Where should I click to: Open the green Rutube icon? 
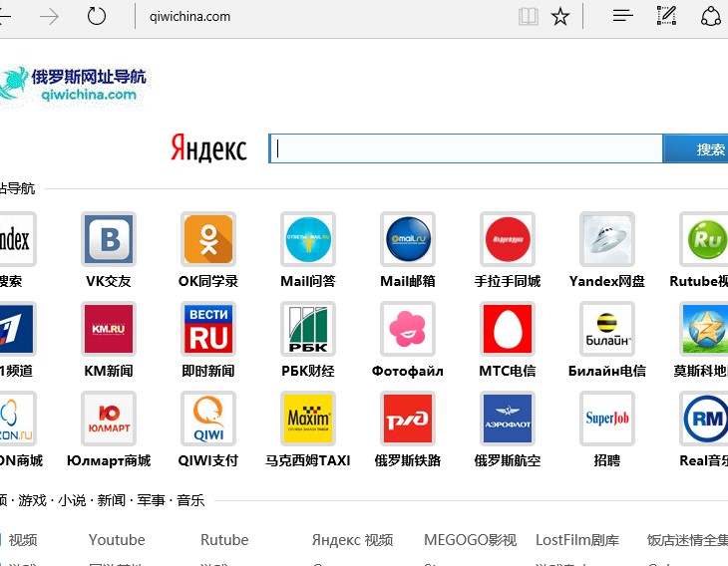[x=704, y=239]
